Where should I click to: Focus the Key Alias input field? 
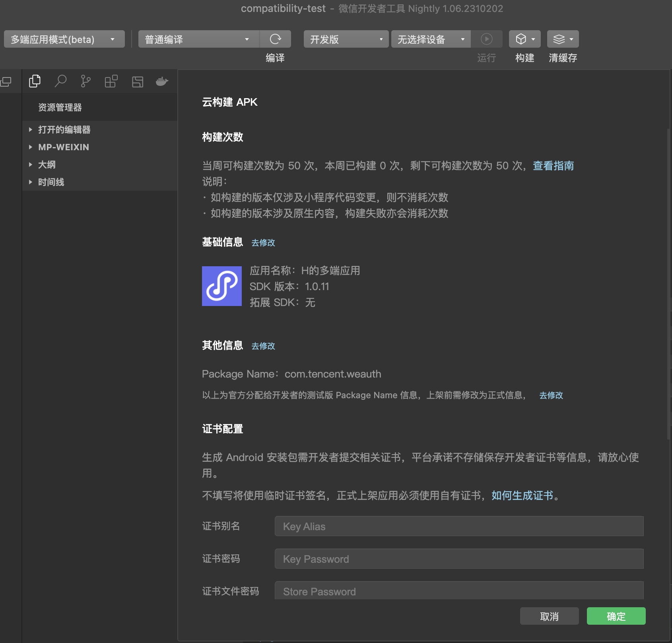pos(459,526)
